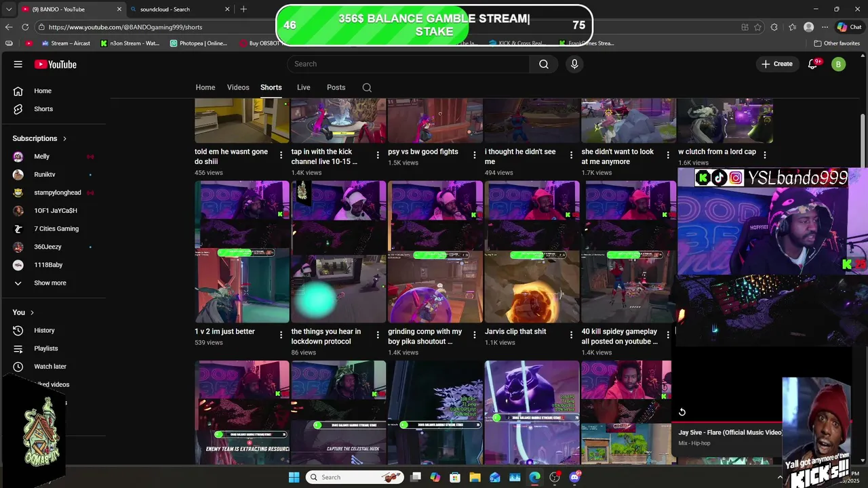Open the browser extensions puzzle icon
Image resolution: width=868 pixels, height=488 pixels.
point(774,27)
